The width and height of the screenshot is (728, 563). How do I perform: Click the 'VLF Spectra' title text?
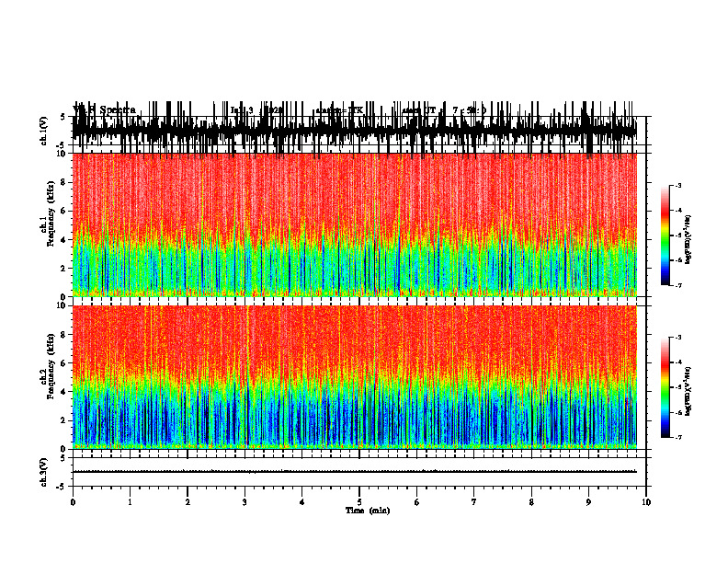pyautogui.click(x=104, y=110)
